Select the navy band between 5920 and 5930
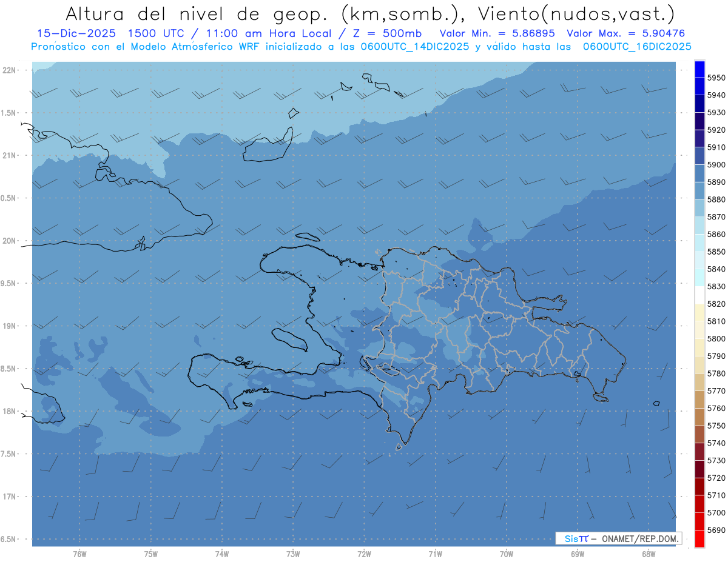This screenshot has height=562, width=728. pos(699,121)
